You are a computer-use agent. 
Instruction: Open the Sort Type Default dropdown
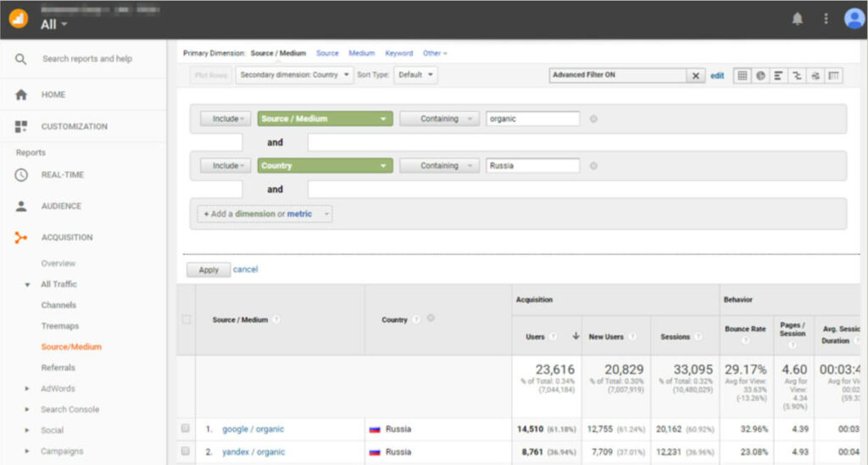click(415, 75)
